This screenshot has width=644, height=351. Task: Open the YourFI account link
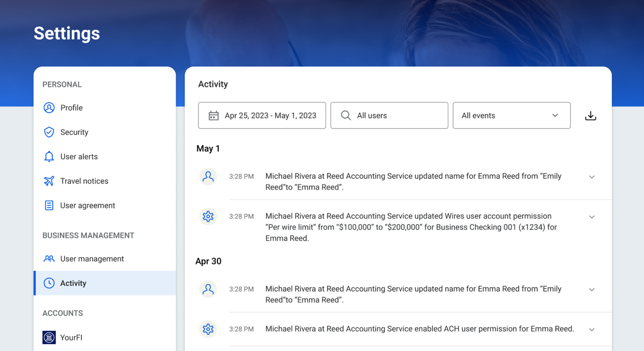click(x=71, y=337)
